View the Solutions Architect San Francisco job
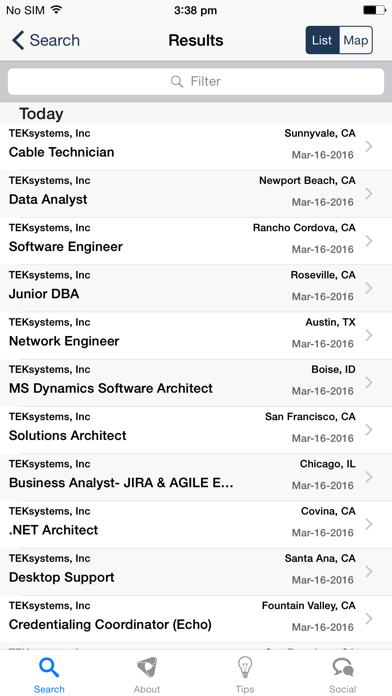This screenshot has width=392, height=696. [x=196, y=430]
